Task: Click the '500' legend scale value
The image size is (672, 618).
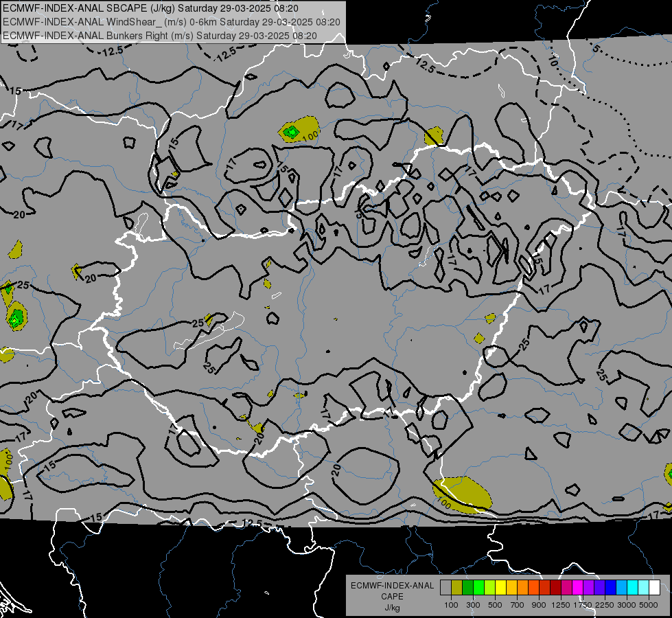Action: click(x=495, y=605)
